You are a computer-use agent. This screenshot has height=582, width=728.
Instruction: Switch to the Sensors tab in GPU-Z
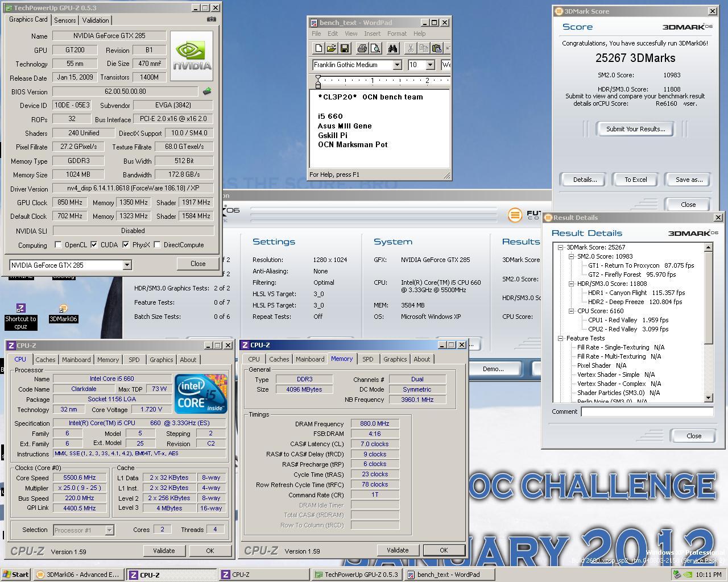(x=65, y=20)
